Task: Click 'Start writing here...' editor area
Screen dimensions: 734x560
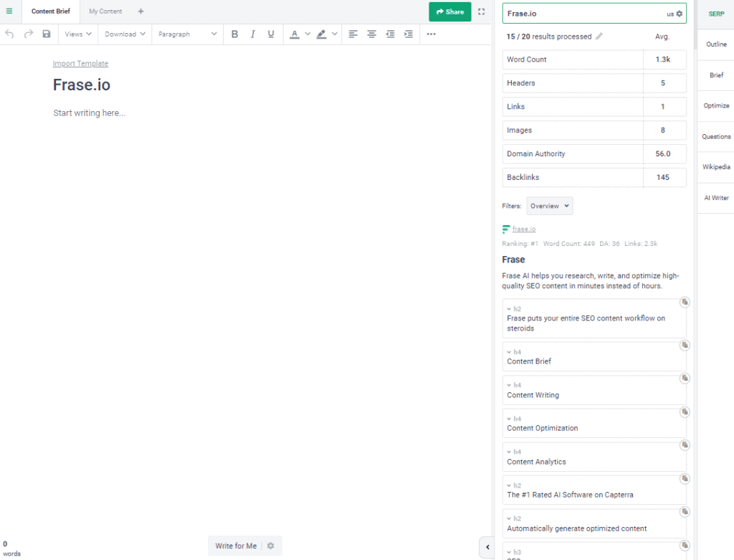Action: (90, 113)
